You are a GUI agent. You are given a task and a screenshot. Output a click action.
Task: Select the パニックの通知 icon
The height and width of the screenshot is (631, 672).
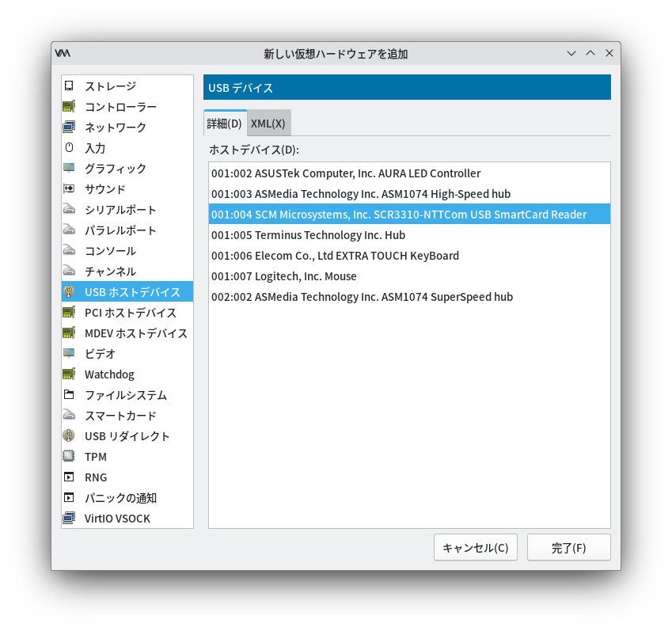pos(69,497)
